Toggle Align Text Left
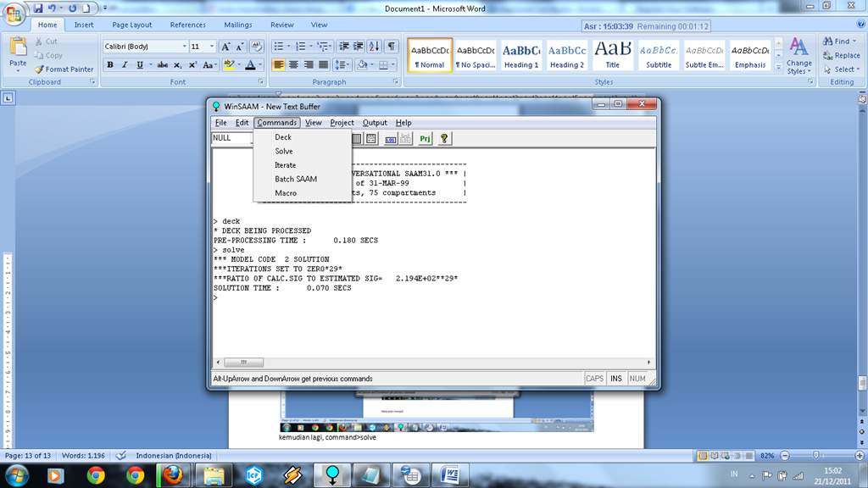The height and width of the screenshot is (488, 868). click(278, 64)
